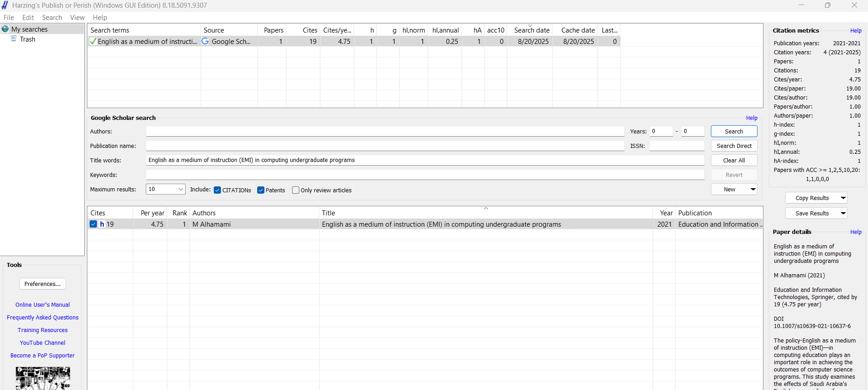Viewport: 868px width, 390px height.
Task: Open the New search dropdown arrow
Action: point(753,189)
